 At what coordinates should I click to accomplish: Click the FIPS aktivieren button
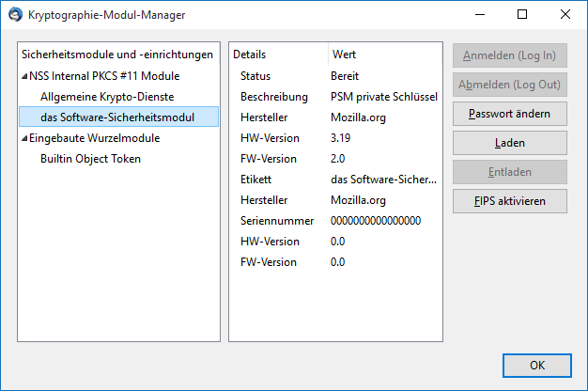click(510, 200)
